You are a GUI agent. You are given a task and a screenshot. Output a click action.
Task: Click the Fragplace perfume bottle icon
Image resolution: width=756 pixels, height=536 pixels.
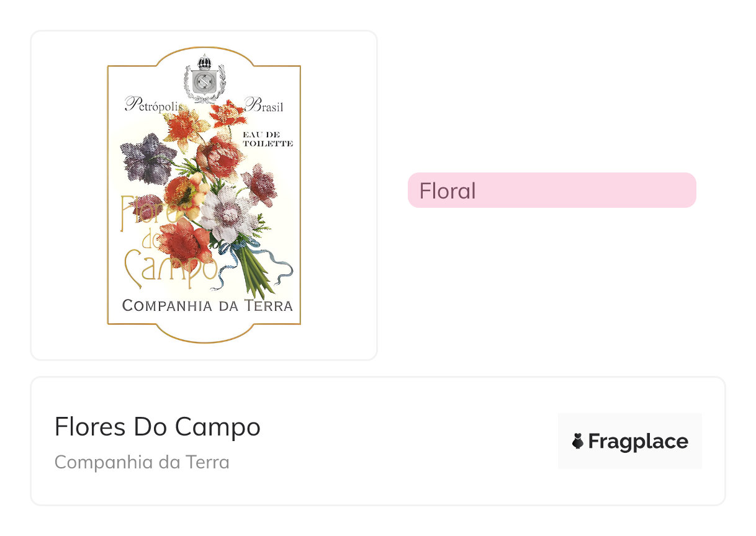click(x=578, y=442)
